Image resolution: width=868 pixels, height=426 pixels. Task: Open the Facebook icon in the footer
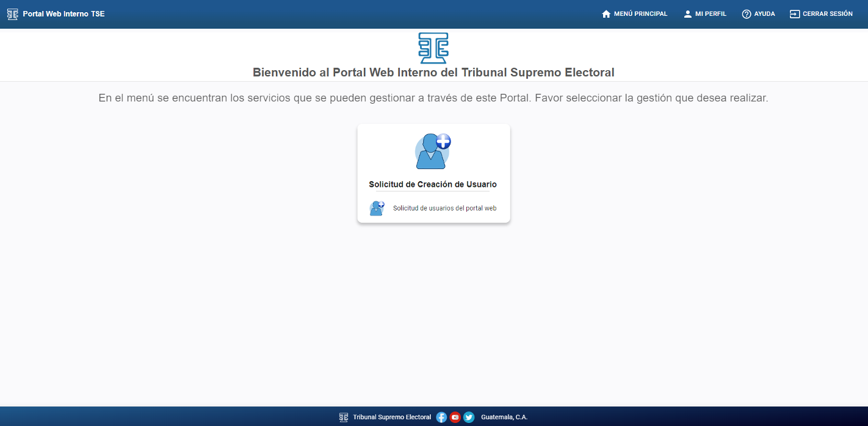point(442,417)
